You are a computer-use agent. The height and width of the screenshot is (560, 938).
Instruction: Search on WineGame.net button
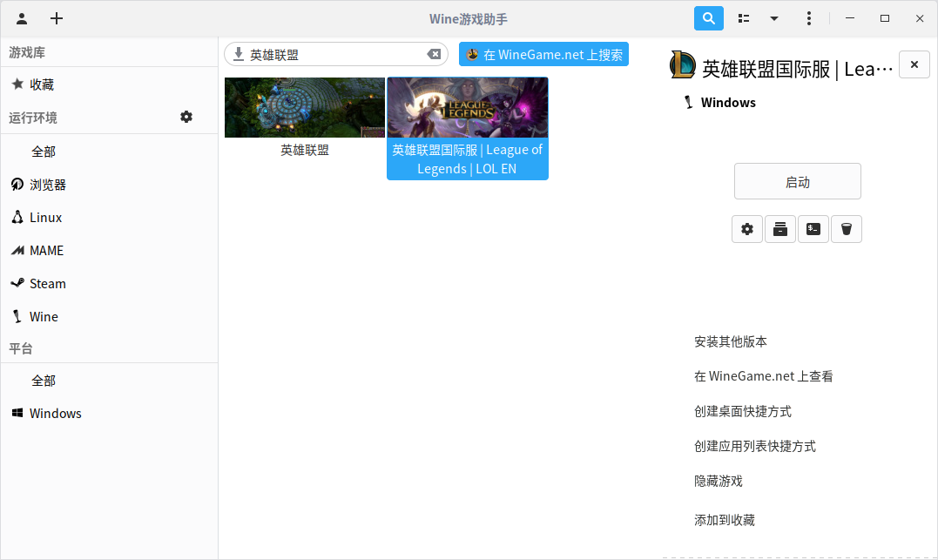click(x=543, y=55)
